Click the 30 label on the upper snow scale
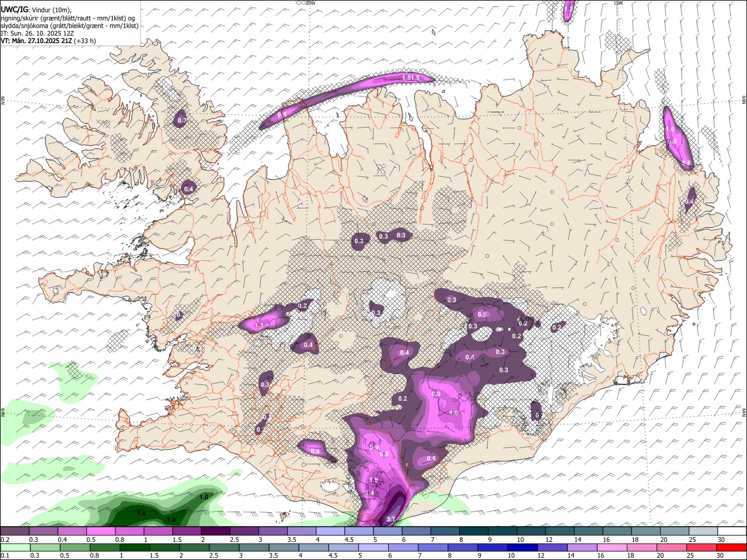Screen dimensions: 747x560 point(721,539)
